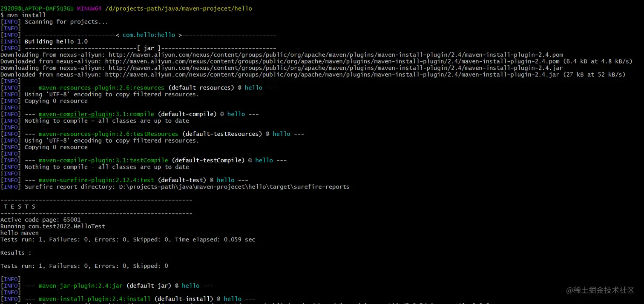This screenshot has width=644, height=304.
Task: Select the maven-resources-plugin:2.6:testResources goal text
Action: 108,134
